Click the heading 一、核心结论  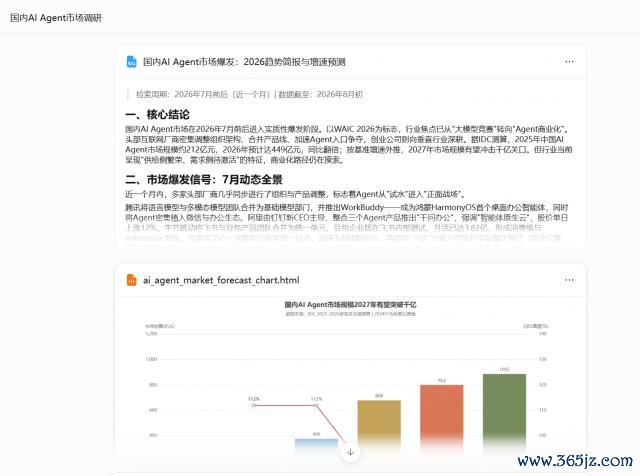158,115
